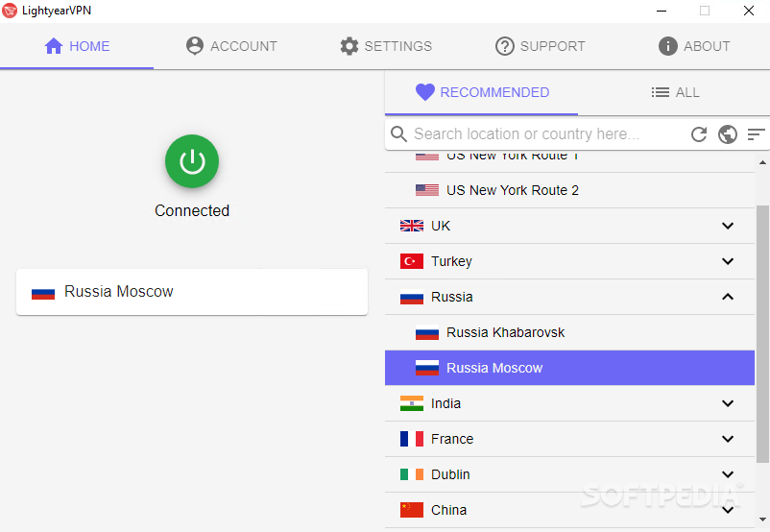Click the about info icon
Viewport: 770px width, 532px height.
(668, 46)
